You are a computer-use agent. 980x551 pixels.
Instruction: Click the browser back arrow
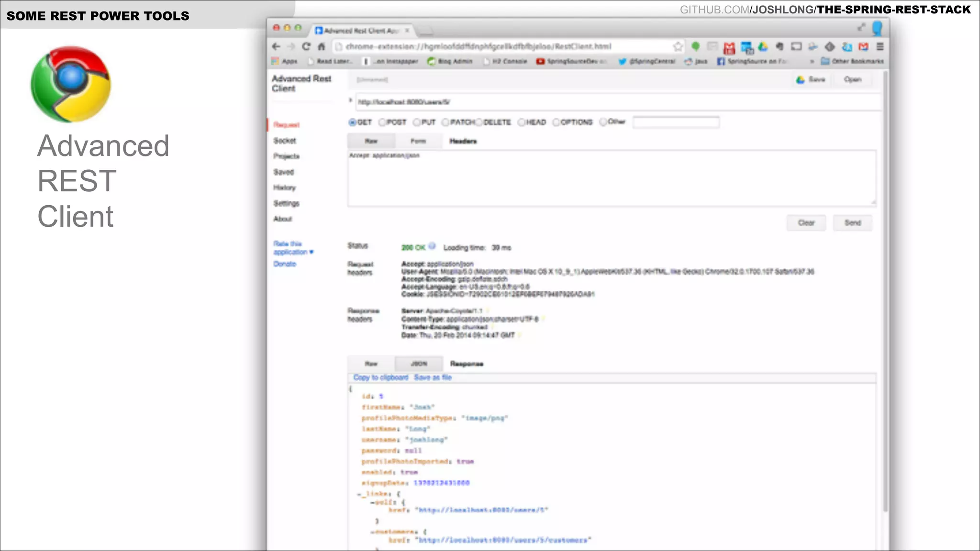276,46
